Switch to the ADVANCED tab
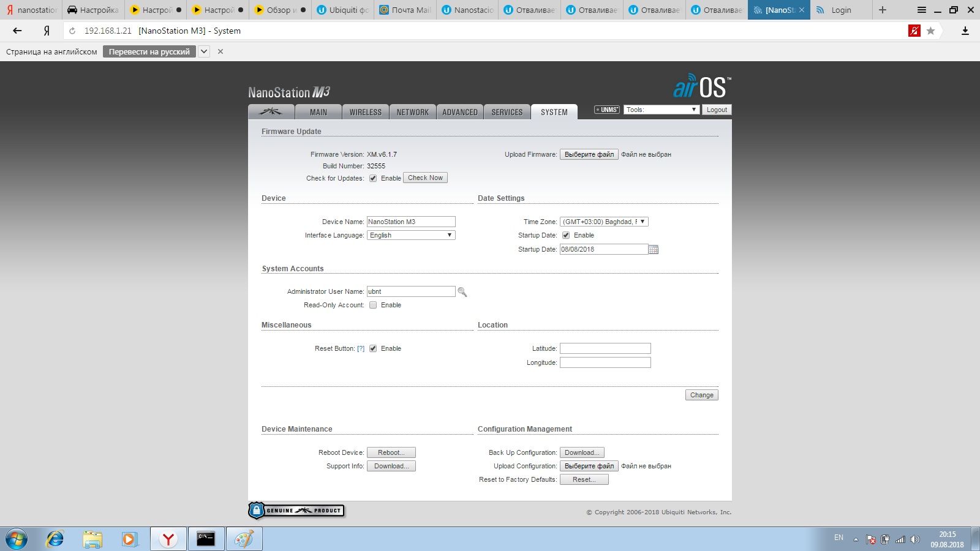980x551 pixels. coord(460,112)
